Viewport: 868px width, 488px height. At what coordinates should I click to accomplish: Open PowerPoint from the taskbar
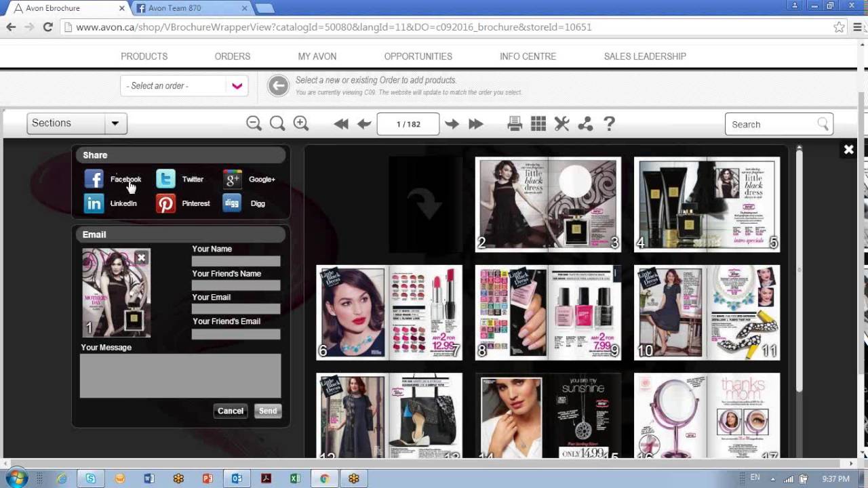[208, 479]
